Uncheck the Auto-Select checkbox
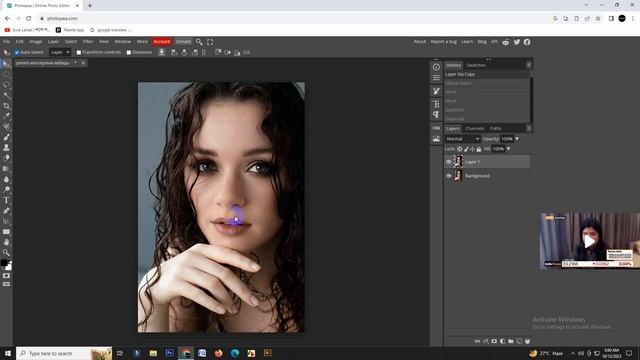 click(17, 53)
